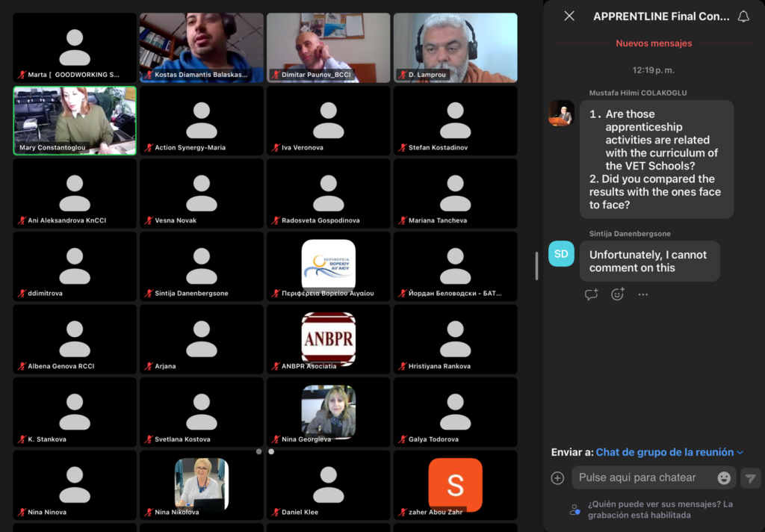
Task: Close the chat panel with the X icon
Action: coord(569,16)
